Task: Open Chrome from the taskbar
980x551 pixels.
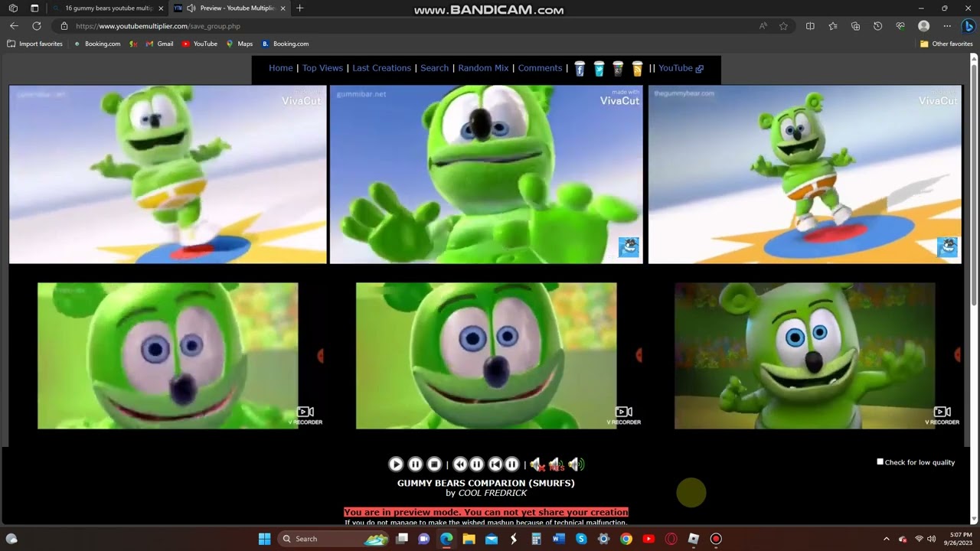Action: click(x=626, y=539)
